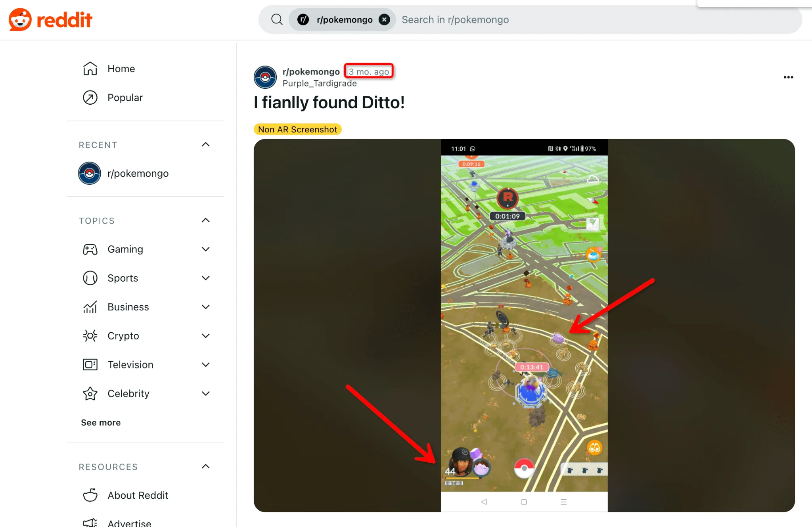
Task: Click the See more topics link
Action: pyautogui.click(x=101, y=422)
